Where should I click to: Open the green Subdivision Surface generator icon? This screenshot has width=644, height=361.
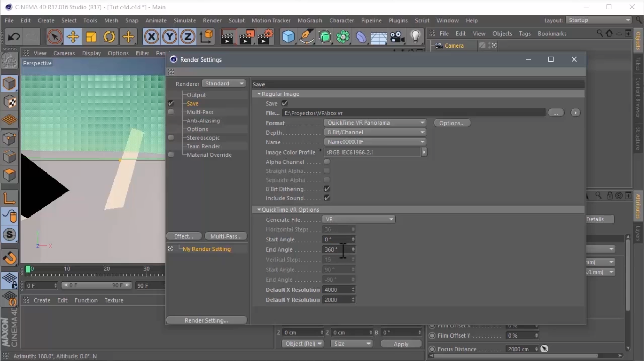[x=325, y=37]
